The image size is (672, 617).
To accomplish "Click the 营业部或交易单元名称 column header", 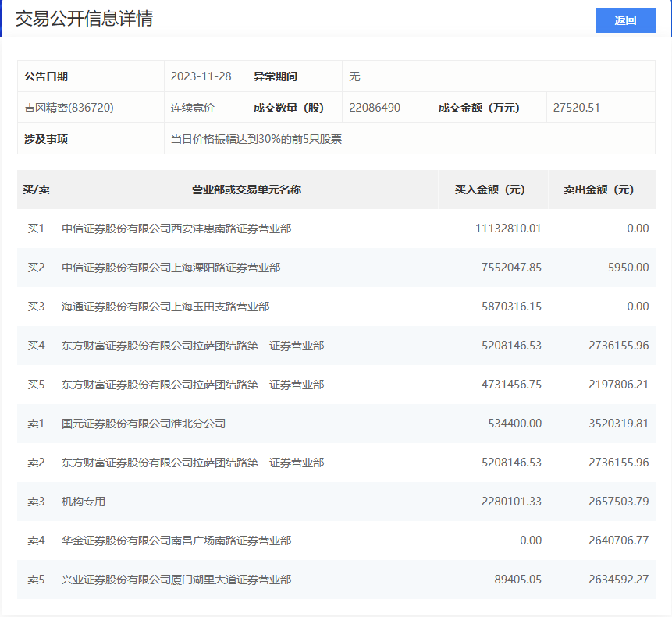I will pyautogui.click(x=247, y=190).
